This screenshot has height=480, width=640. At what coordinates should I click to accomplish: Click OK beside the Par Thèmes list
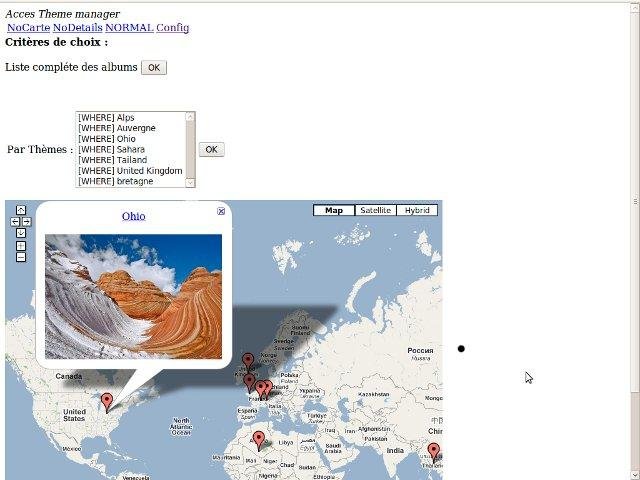point(211,149)
